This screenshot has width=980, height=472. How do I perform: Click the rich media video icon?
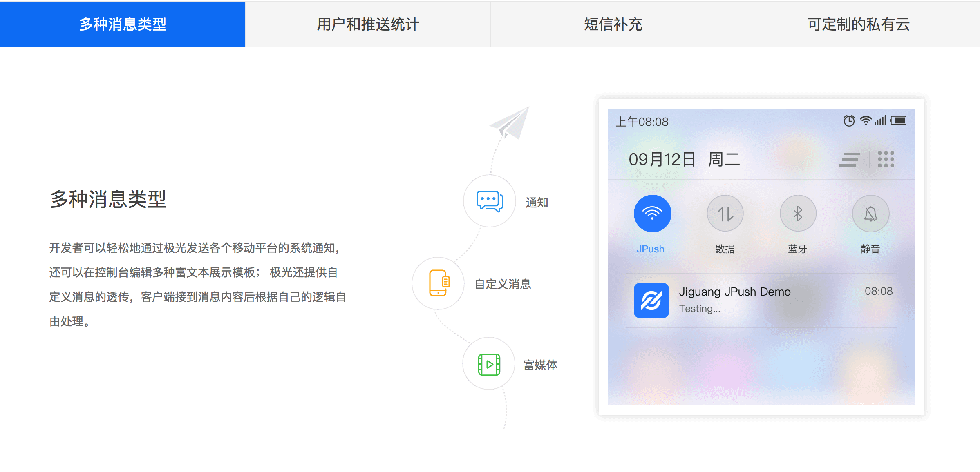(x=489, y=364)
